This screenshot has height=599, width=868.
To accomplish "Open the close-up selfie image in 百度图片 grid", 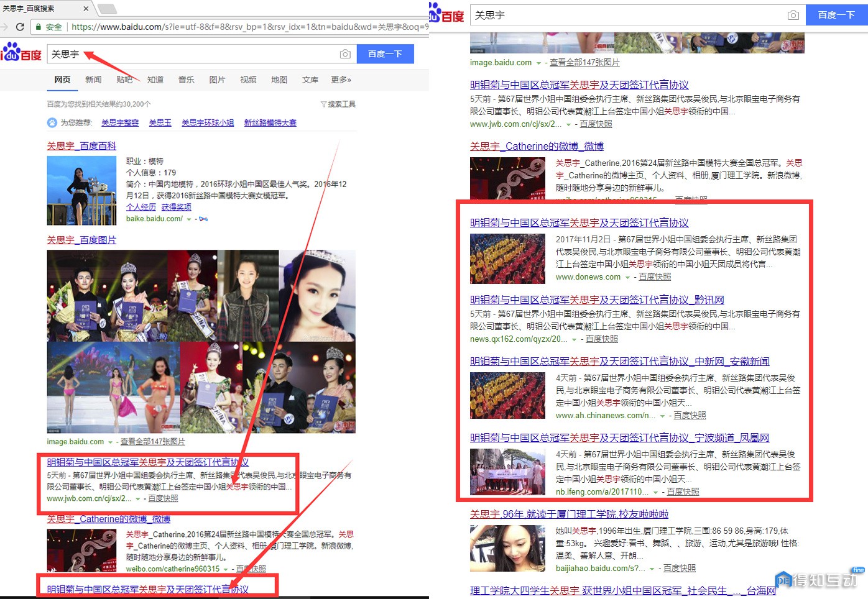I will click(x=317, y=295).
